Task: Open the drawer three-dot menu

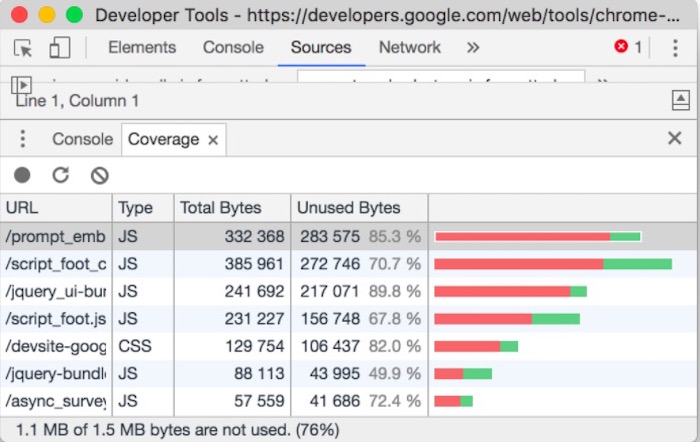Action: [x=22, y=139]
